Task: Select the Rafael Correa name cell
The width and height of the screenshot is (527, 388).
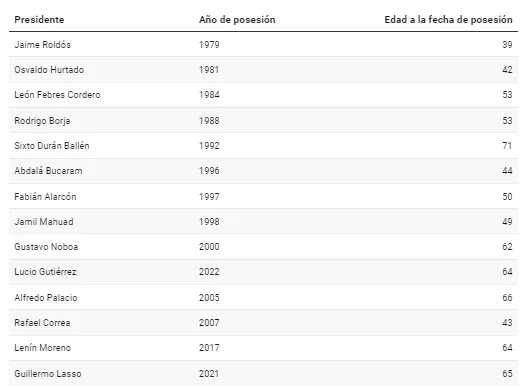Action: tap(42, 322)
